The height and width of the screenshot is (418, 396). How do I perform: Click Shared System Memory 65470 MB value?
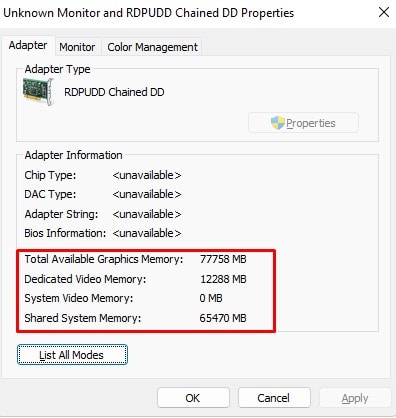[223, 318]
